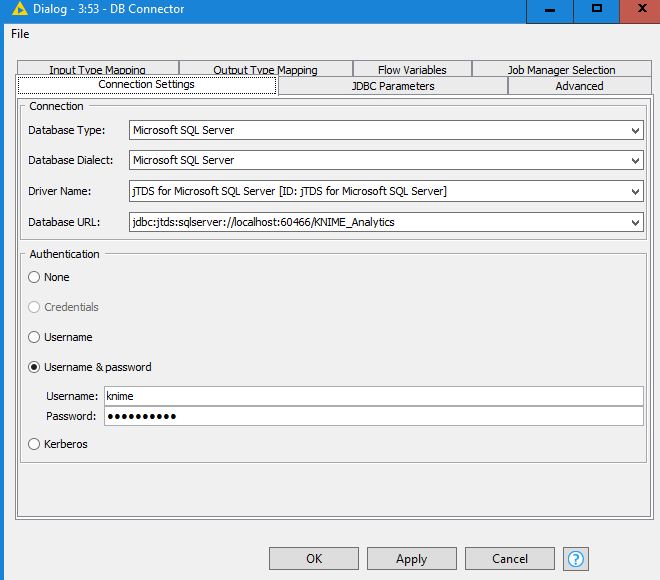The image size is (660, 580).
Task: Confirm the dialog with OK
Action: click(x=314, y=559)
